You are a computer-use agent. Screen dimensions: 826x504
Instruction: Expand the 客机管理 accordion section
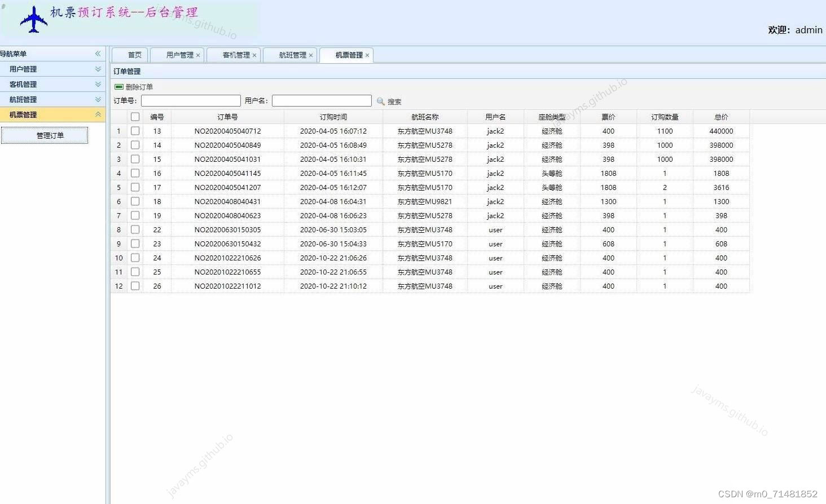[x=98, y=84]
